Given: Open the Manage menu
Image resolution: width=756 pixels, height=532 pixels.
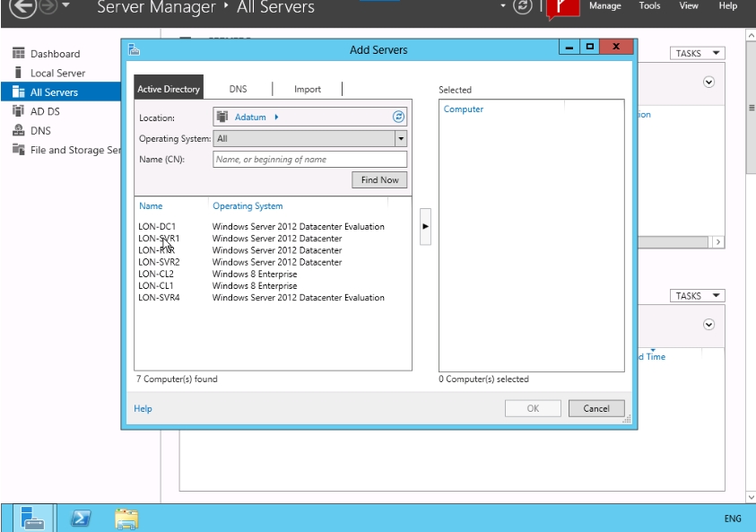Looking at the screenshot, I should [604, 6].
